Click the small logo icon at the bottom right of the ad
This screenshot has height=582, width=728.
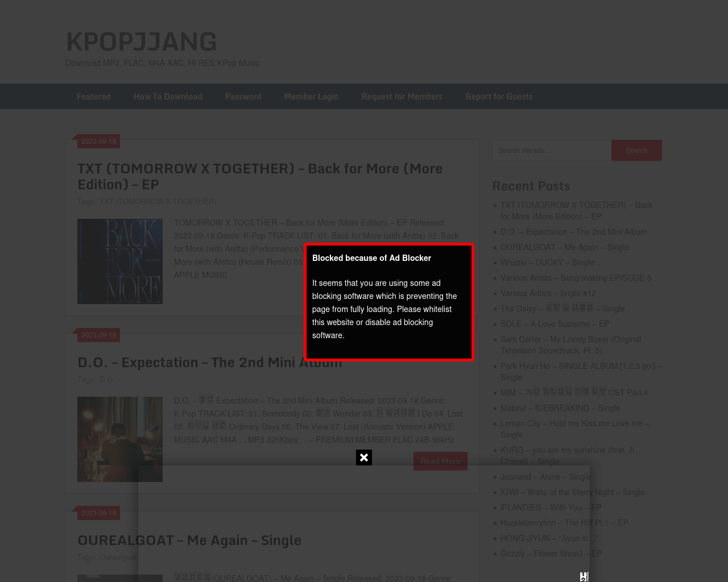[584, 577]
